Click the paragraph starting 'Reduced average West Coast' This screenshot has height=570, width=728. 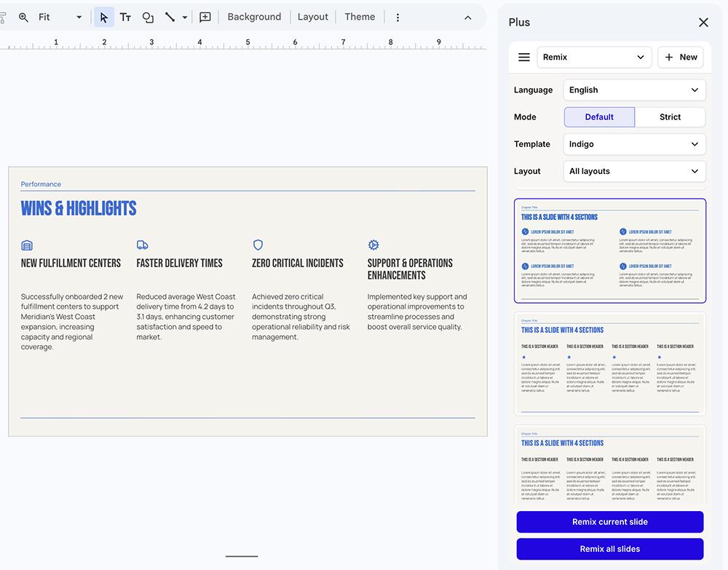click(x=186, y=317)
